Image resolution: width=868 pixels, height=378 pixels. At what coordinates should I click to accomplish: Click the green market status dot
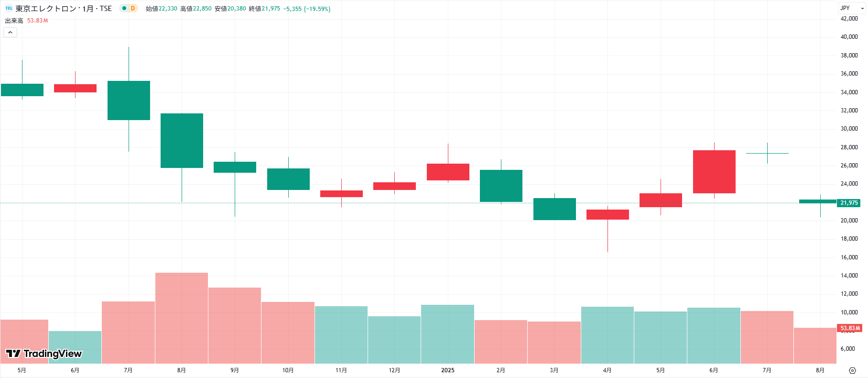point(124,8)
